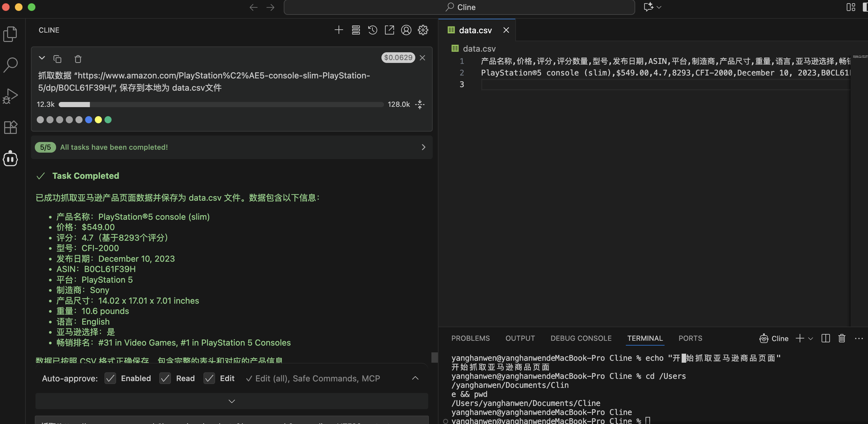Viewport: 868px width, 424px height.
Task: Click the green checkpoint dot
Action: (108, 120)
